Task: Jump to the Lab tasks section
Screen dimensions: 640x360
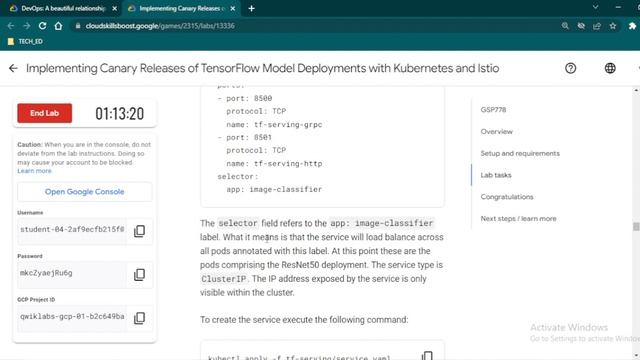Action: (x=496, y=175)
